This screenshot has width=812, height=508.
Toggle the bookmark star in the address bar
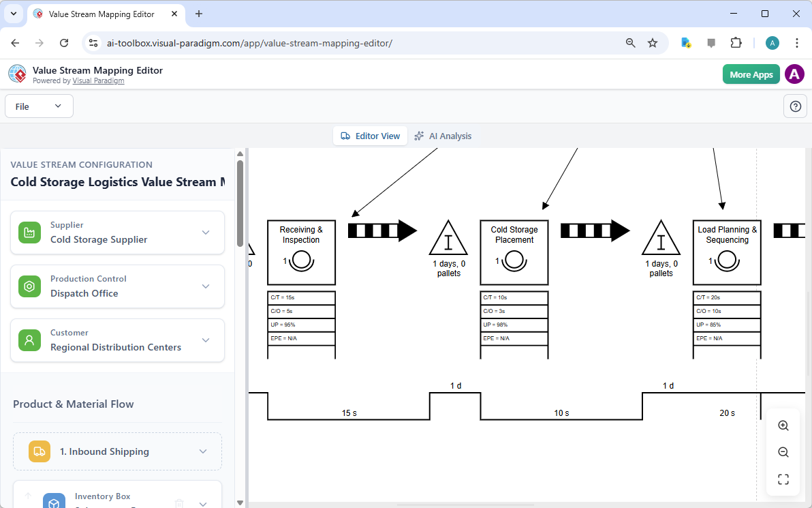click(653, 42)
